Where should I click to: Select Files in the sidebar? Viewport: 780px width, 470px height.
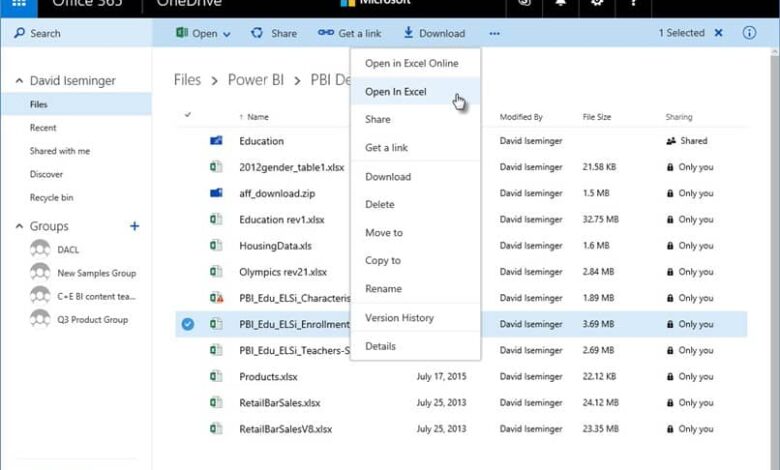(x=77, y=104)
